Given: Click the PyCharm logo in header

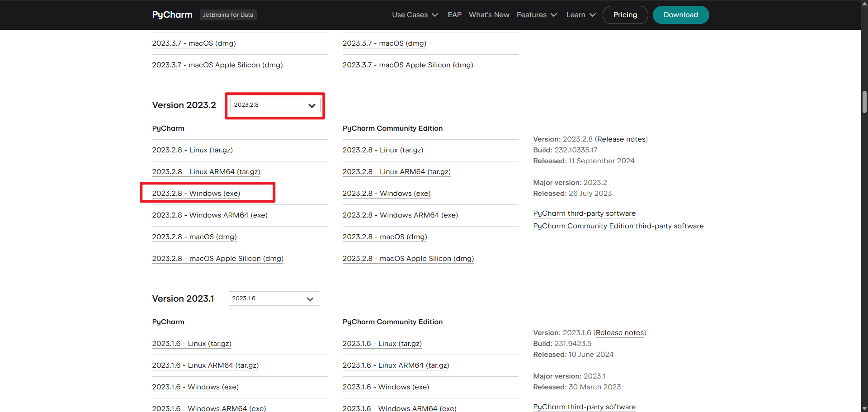Looking at the screenshot, I should (x=172, y=15).
